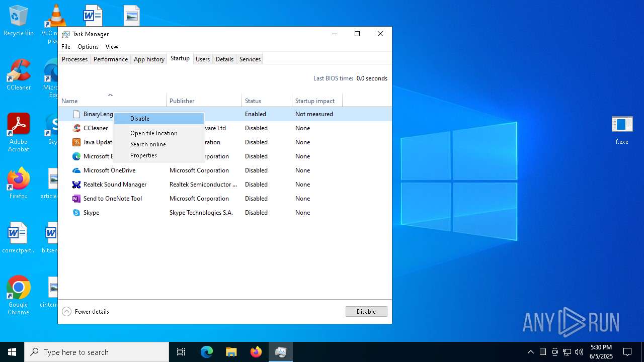Image resolution: width=644 pixels, height=362 pixels.
Task: Click the Java Update startup entry icon
Action: [x=76, y=142]
